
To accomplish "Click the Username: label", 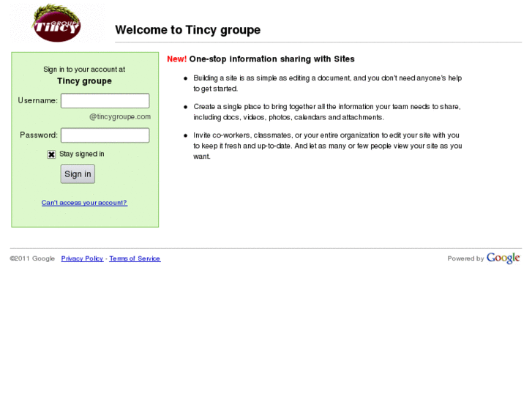I will click(x=38, y=100).
